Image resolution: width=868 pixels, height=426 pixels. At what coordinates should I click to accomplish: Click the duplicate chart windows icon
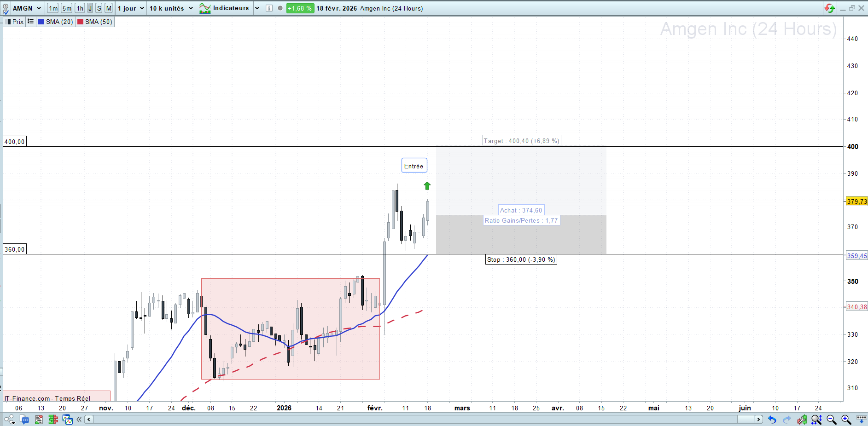point(68,420)
